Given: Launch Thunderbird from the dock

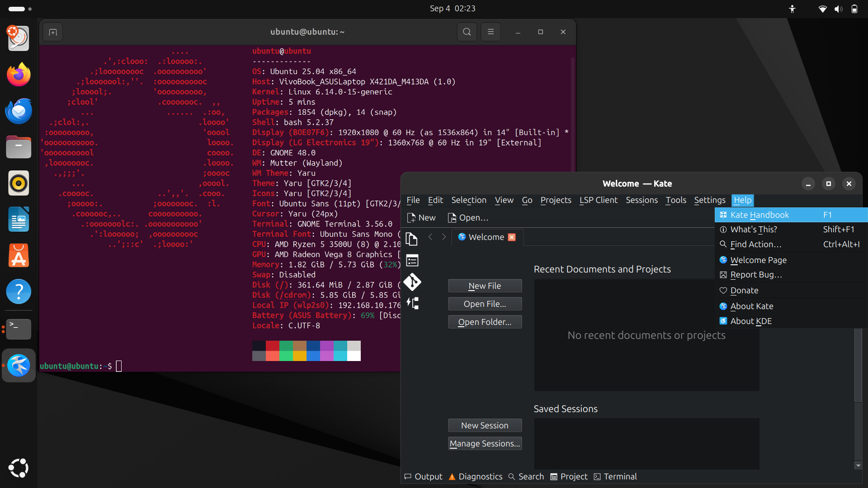Looking at the screenshot, I should click(19, 111).
